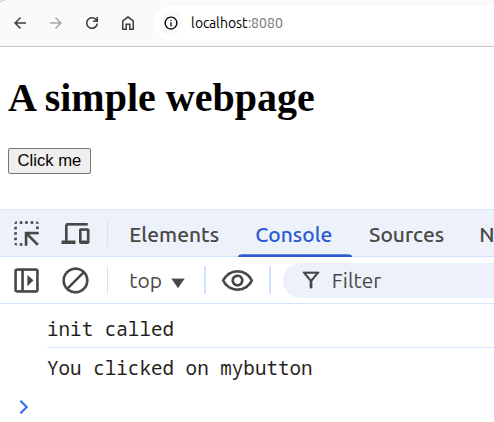Screen dimensions: 494x422
Task: Open the top JavaScript context dropdown
Action: click(157, 281)
